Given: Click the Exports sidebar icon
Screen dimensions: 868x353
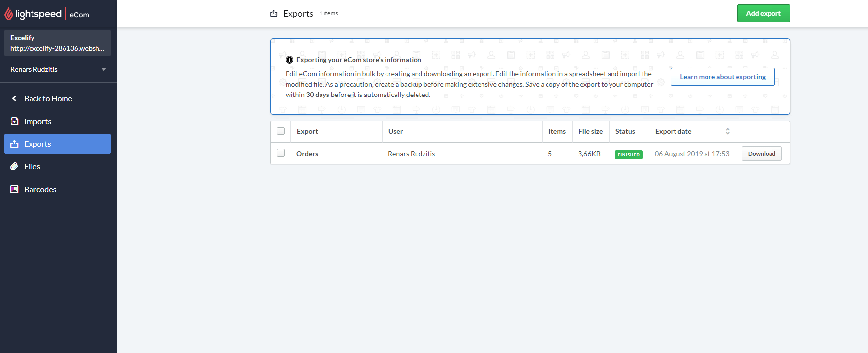Looking at the screenshot, I should 15,144.
